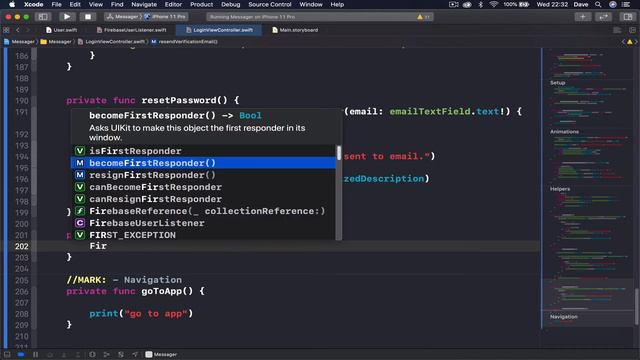This screenshot has width=640, height=360.
Task: Click the Wi-Fi status icon
Action: click(x=493, y=4)
